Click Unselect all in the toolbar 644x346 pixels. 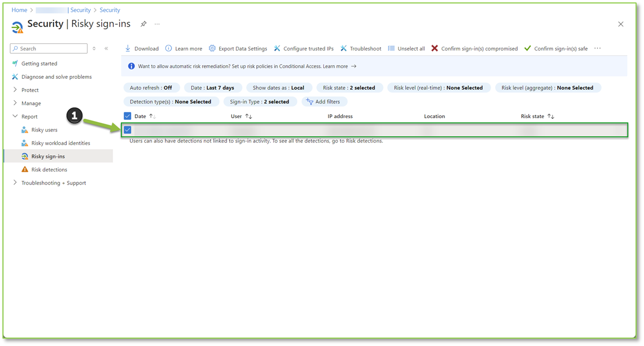tap(406, 48)
